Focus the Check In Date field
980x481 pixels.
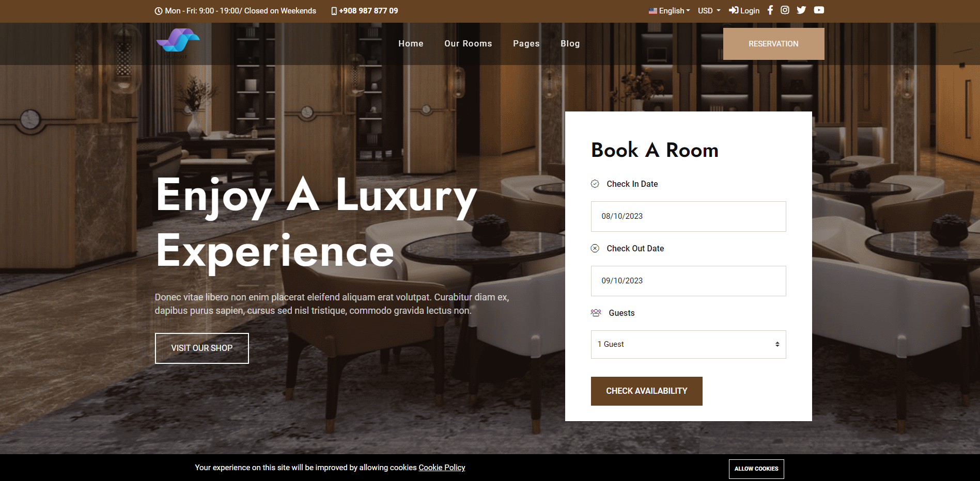688,216
